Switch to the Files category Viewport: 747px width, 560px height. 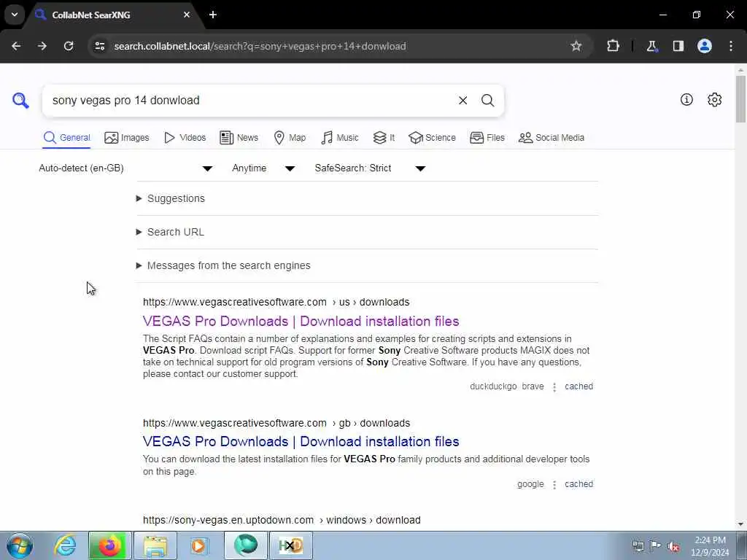[x=487, y=138]
